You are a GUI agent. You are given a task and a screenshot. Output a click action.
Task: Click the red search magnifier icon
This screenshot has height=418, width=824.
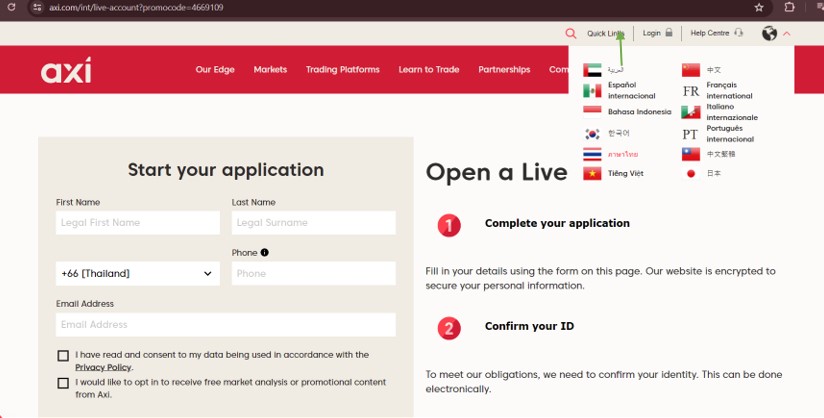pos(571,34)
